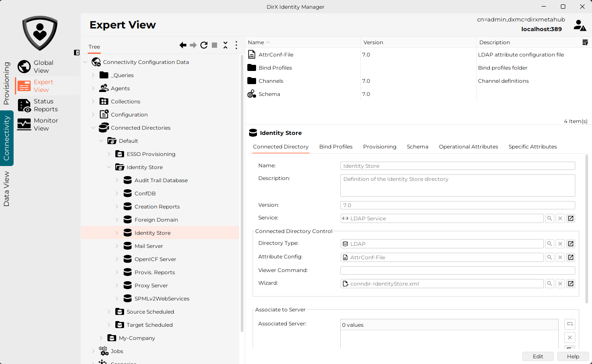Select the Tree tab label

click(94, 47)
